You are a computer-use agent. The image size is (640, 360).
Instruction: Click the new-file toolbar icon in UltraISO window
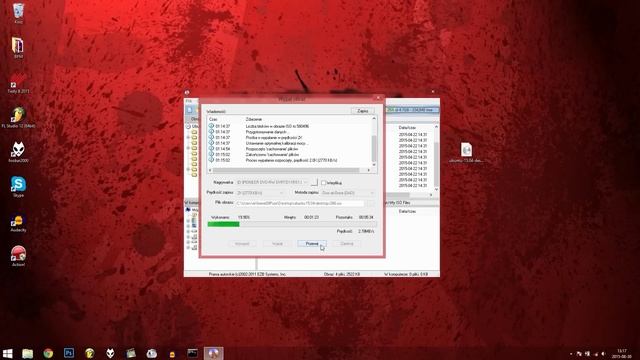pos(189,110)
